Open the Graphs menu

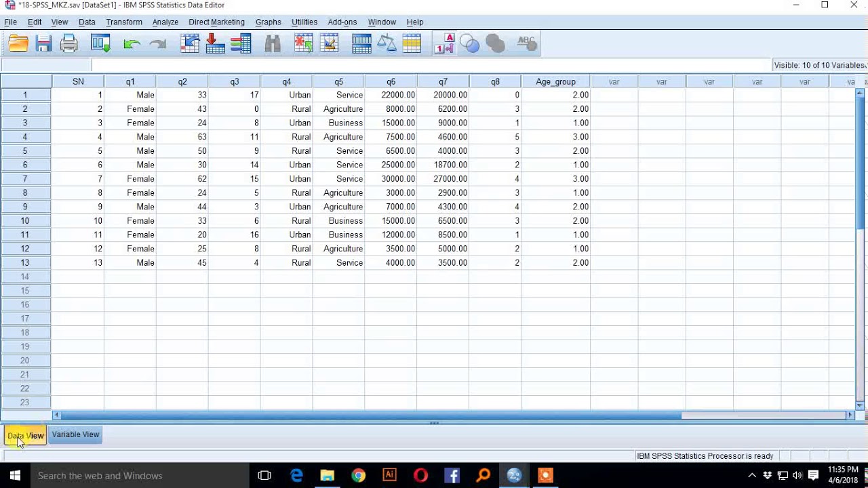click(x=269, y=22)
